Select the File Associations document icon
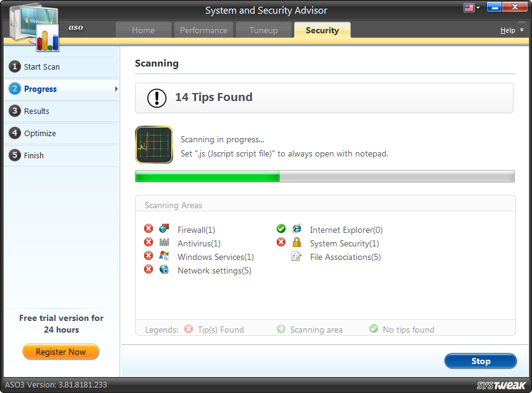This screenshot has width=532, height=393. 297,257
